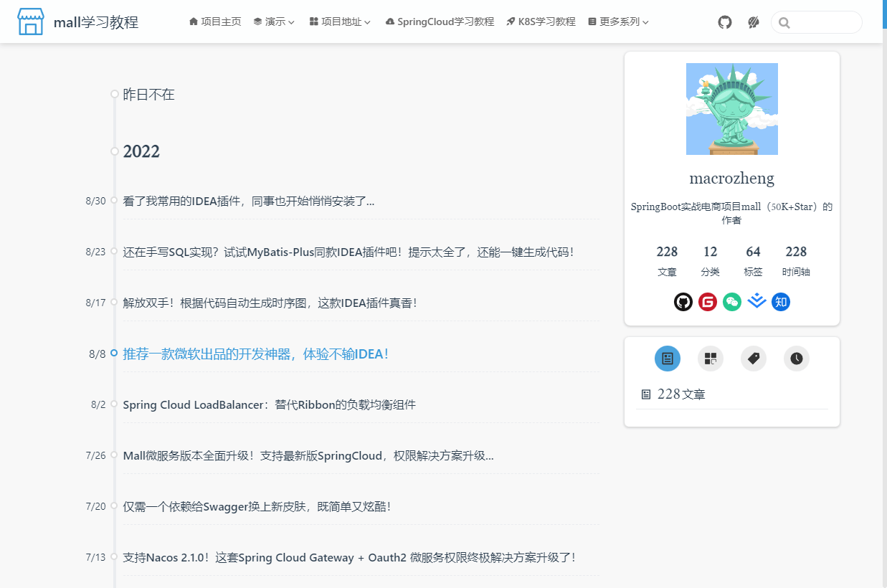This screenshot has width=887, height=588.
Task: Select the tags tab icon in sidebar
Action: click(x=754, y=359)
